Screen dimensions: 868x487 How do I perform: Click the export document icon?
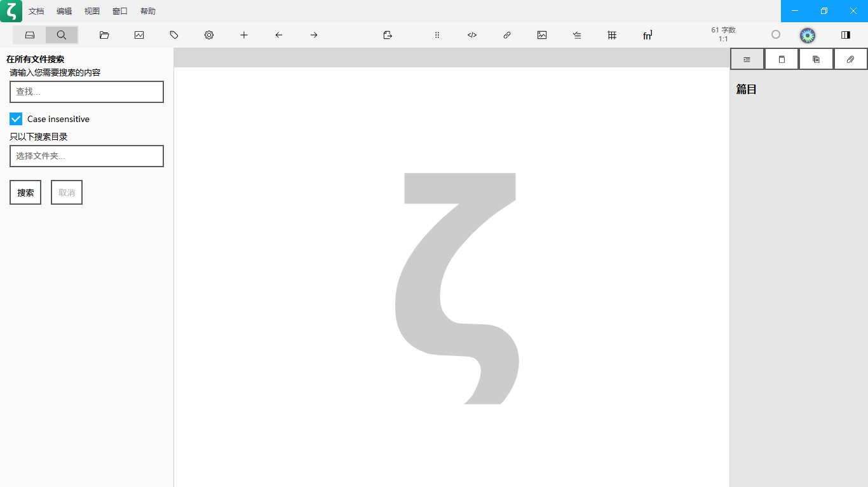388,35
